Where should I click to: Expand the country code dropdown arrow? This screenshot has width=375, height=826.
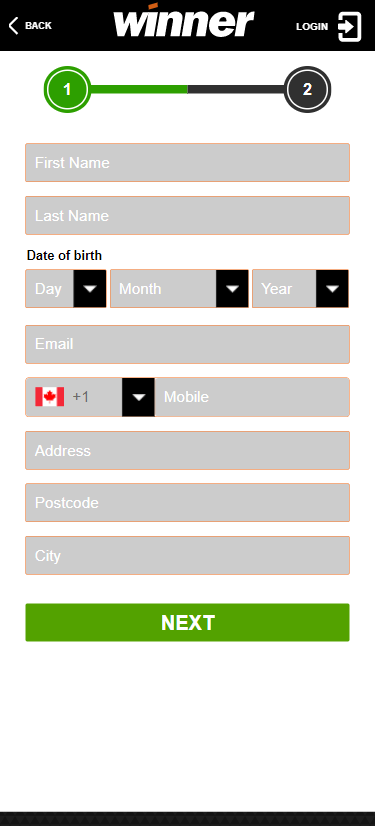(139, 397)
